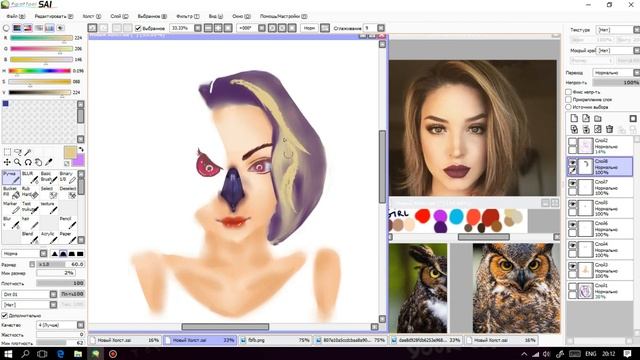
Task: Open the Холст menu
Action: (92, 16)
